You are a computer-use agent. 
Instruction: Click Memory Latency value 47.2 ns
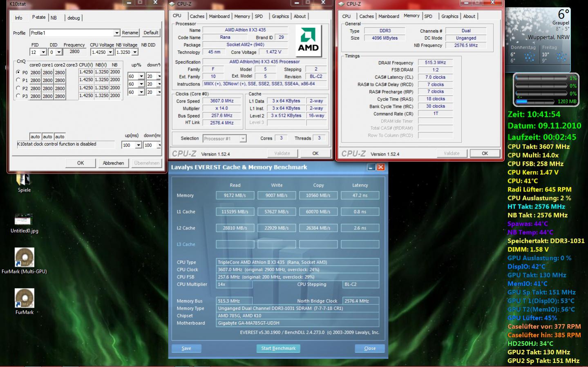click(x=360, y=196)
